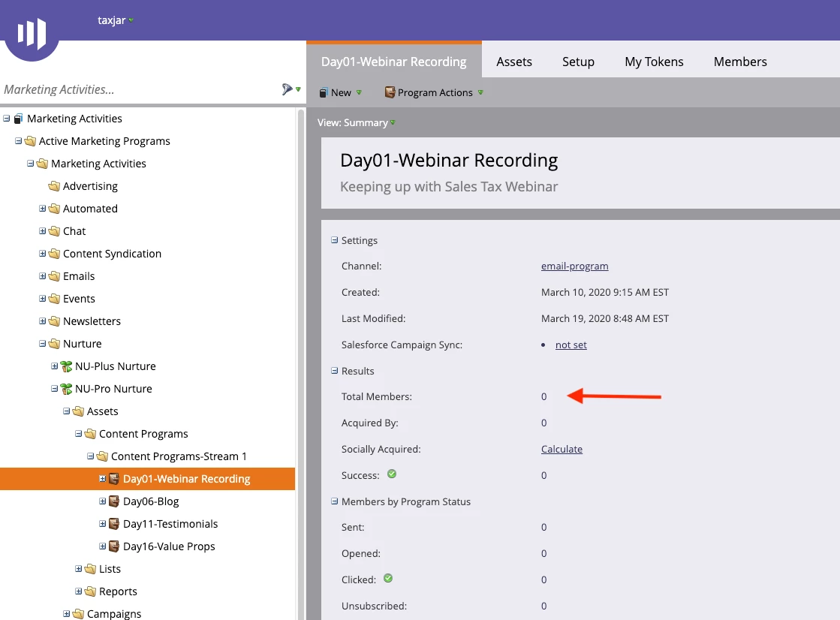Select Day11-Testimonials in the tree

[x=170, y=524]
